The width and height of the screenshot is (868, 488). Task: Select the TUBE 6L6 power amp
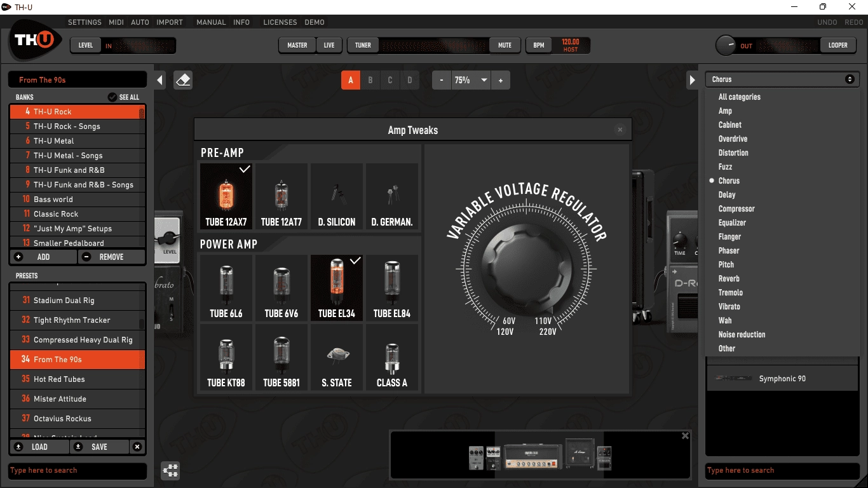coord(226,288)
